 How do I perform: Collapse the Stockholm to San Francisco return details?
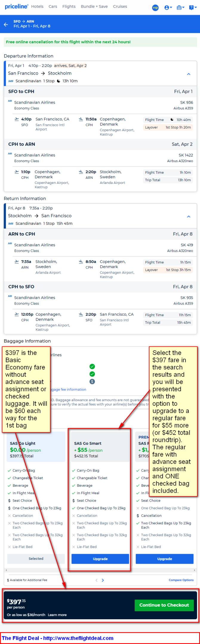[x=189, y=216]
